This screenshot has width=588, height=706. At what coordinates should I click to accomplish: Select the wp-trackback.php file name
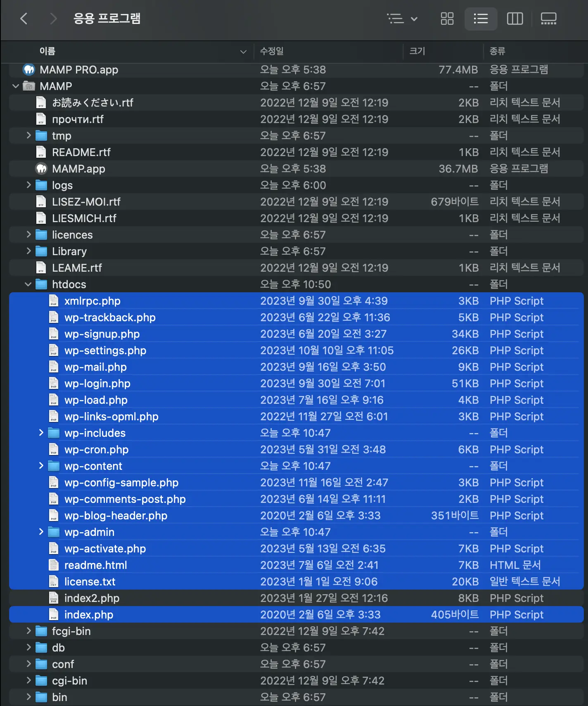tap(110, 317)
